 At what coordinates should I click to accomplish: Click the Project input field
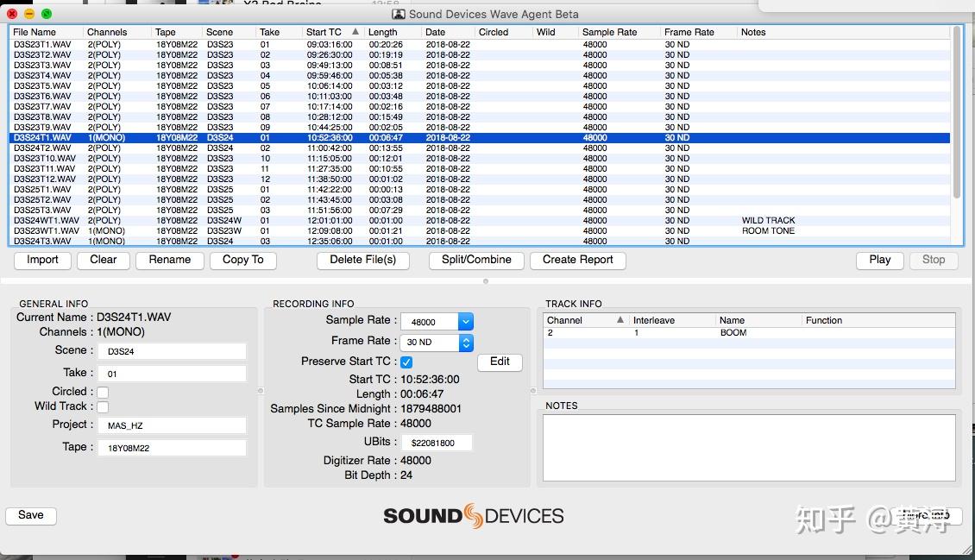172,425
